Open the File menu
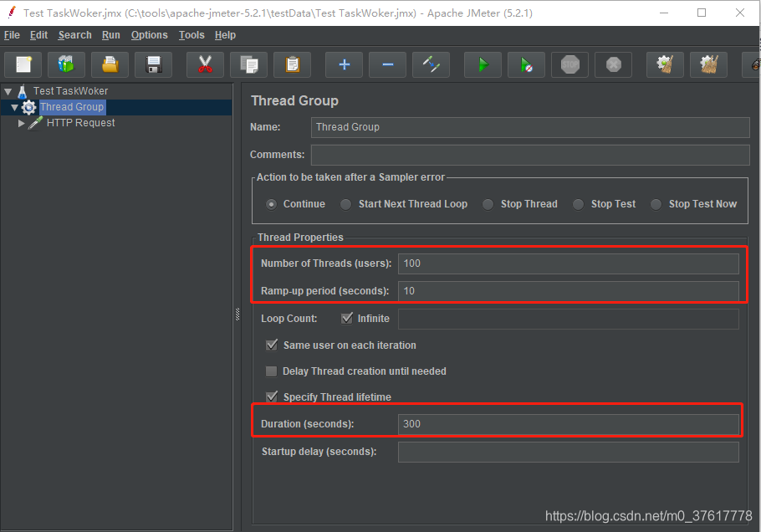The image size is (761, 532). [x=12, y=35]
